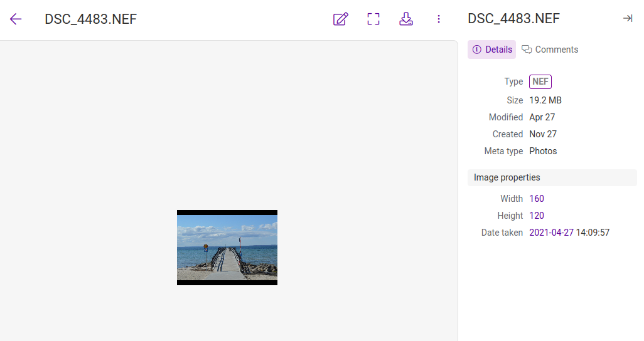This screenshot has height=341, width=644.
Task: Switch to the Details tab
Action: tap(491, 50)
